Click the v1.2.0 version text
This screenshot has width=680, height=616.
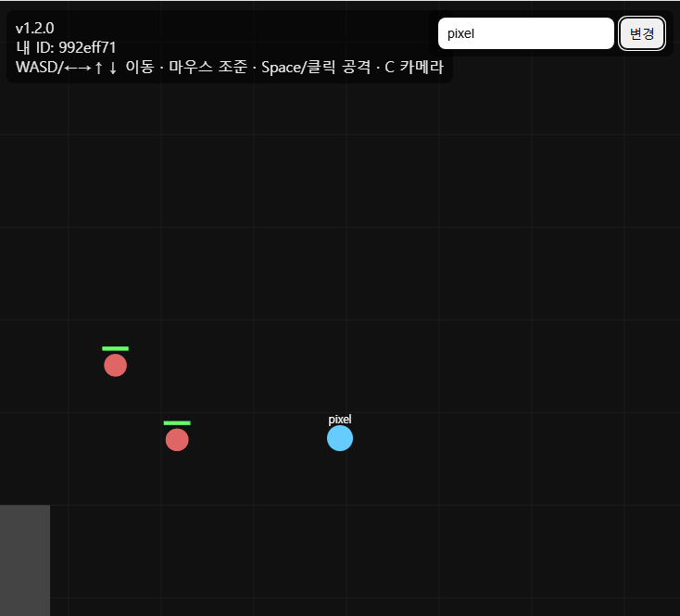34,28
